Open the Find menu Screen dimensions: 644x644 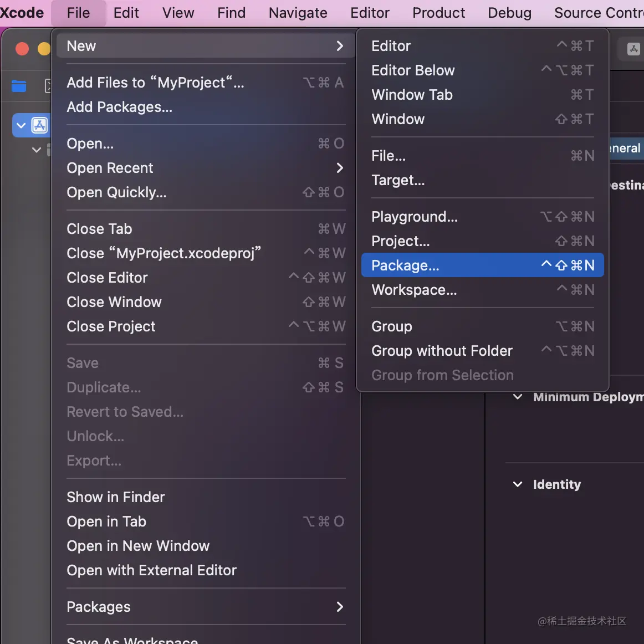[231, 13]
